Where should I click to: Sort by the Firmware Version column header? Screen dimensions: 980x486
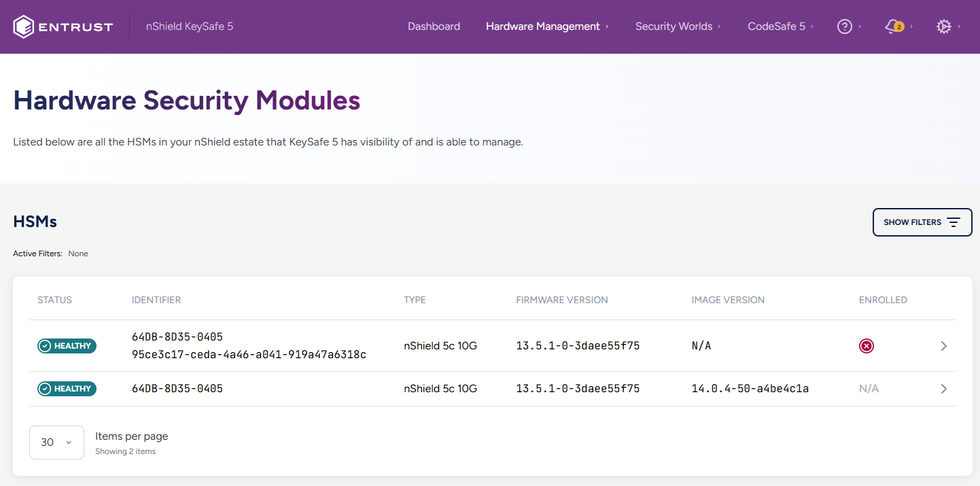562,300
